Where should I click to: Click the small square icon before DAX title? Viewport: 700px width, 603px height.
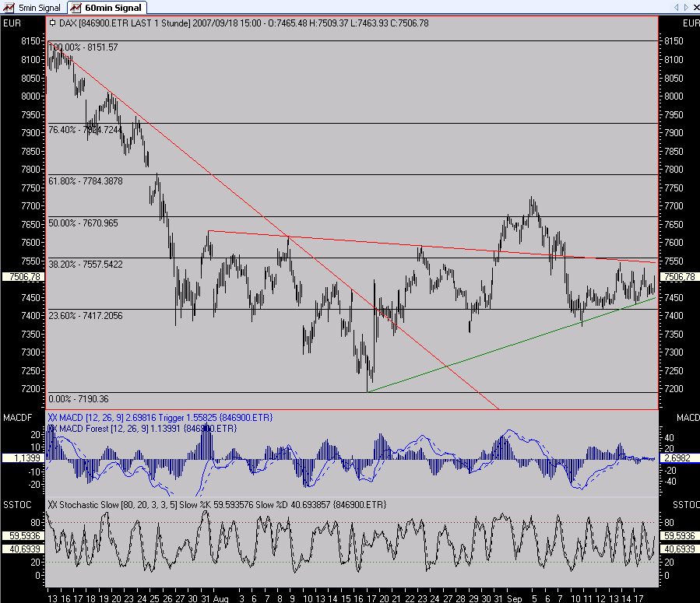[52, 23]
